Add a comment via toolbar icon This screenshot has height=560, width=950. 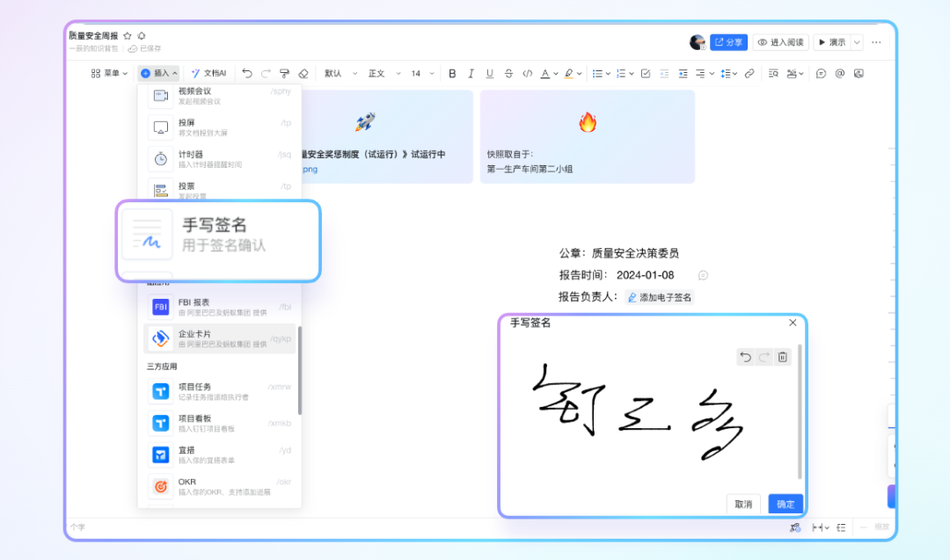tap(821, 73)
